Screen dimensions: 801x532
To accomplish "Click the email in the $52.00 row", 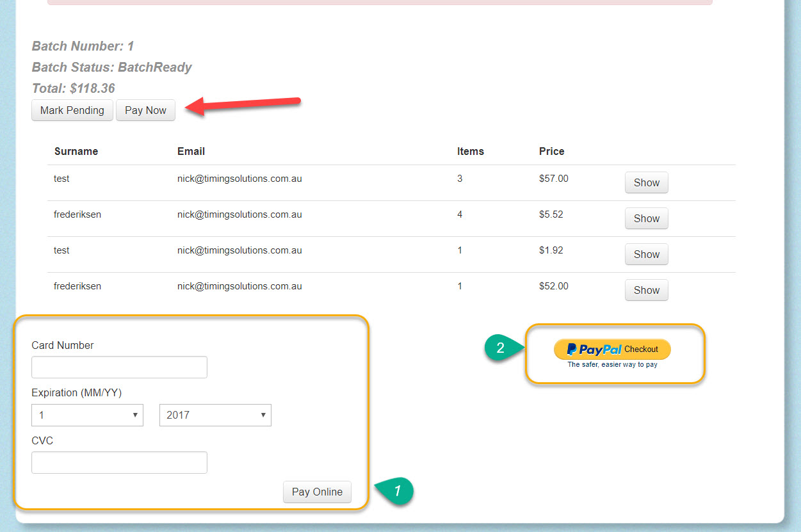I will [239, 286].
